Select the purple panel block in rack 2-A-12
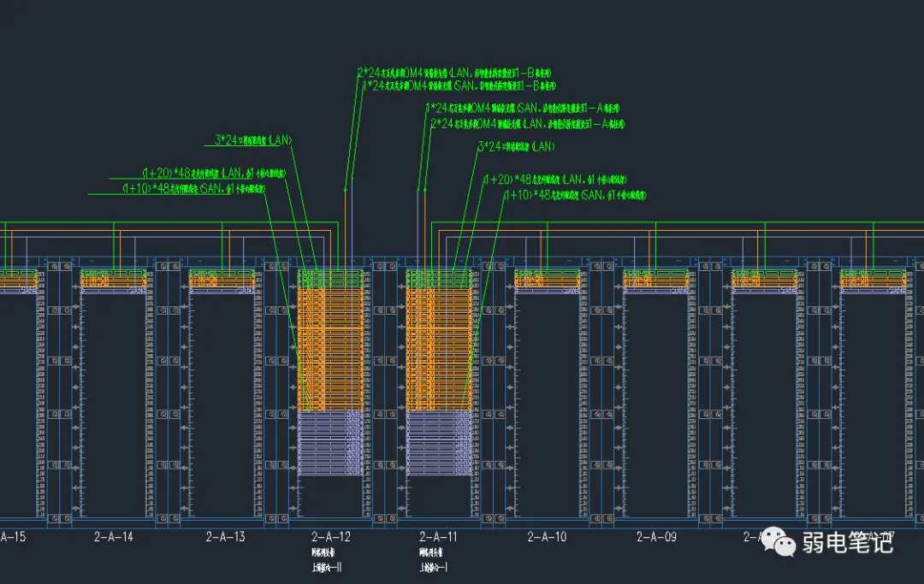 coord(330,443)
